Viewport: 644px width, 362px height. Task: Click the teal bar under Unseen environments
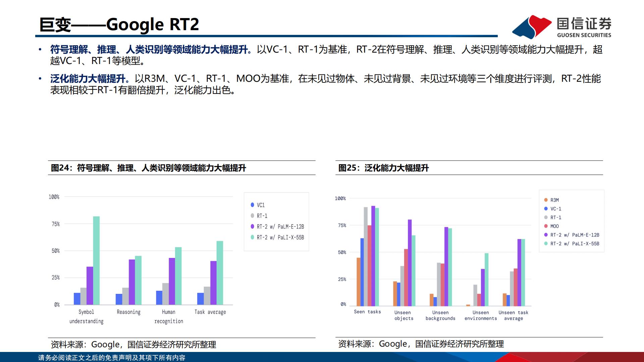click(487, 280)
